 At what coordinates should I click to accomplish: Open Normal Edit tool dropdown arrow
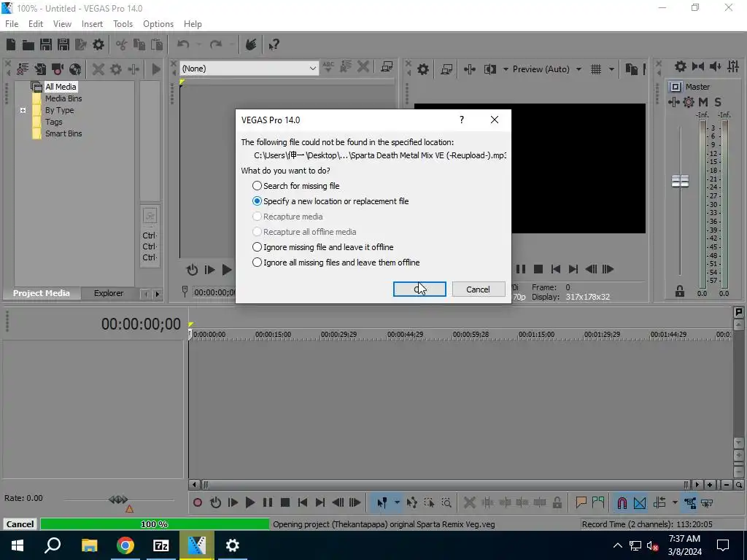(x=396, y=502)
